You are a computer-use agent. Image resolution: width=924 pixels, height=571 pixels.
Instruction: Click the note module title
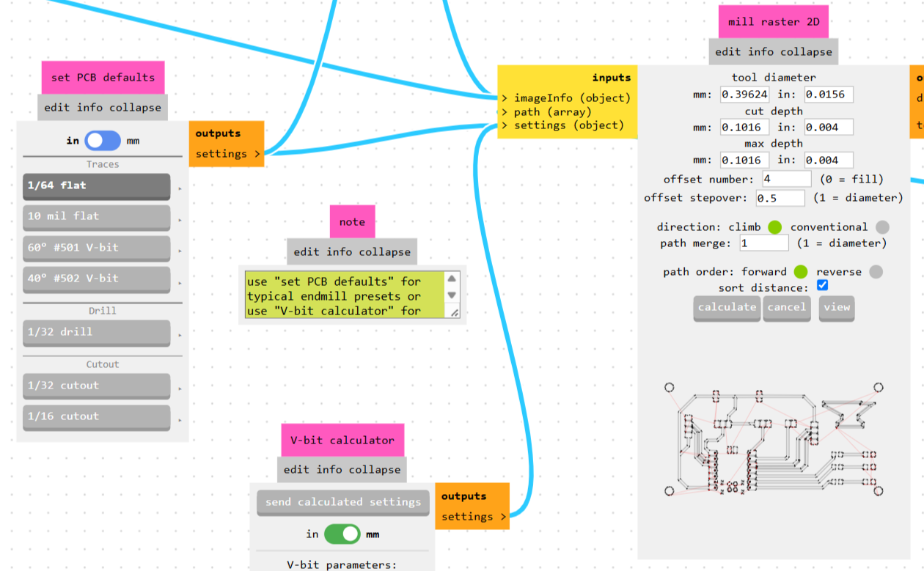click(352, 222)
